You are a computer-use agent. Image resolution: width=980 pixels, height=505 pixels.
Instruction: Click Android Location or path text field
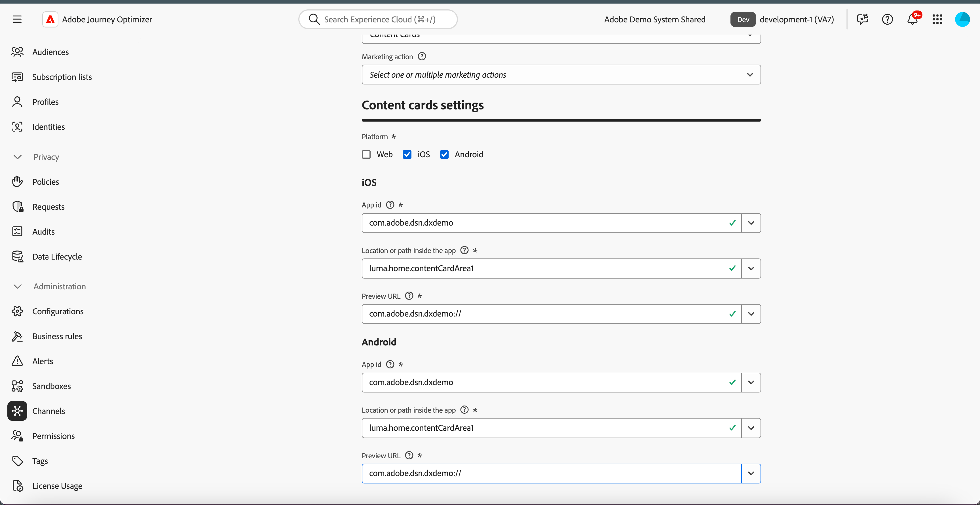pyautogui.click(x=551, y=428)
